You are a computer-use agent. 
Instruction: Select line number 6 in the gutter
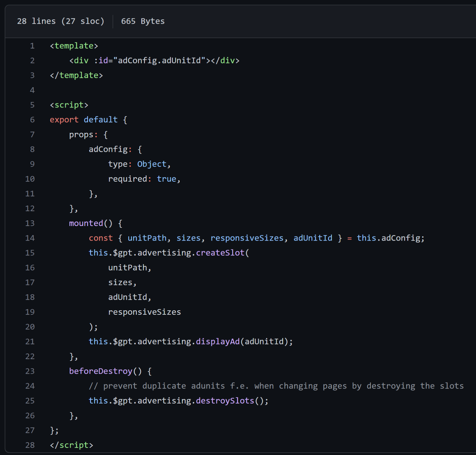[32, 120]
